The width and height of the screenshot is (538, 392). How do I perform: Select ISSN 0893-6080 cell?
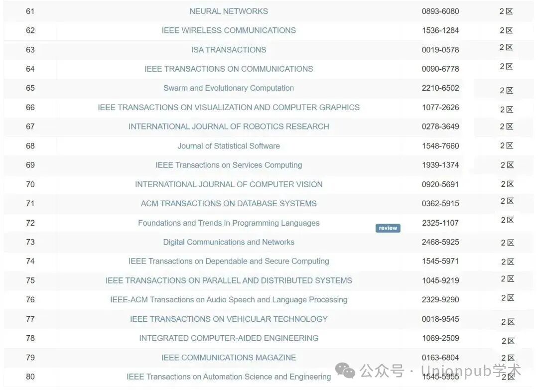tap(440, 11)
